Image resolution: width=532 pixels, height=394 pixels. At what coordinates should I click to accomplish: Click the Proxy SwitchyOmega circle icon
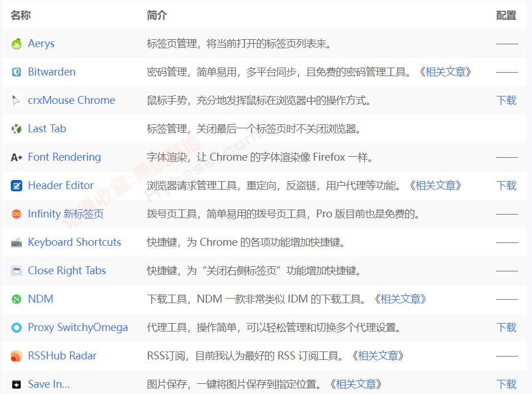click(16, 328)
